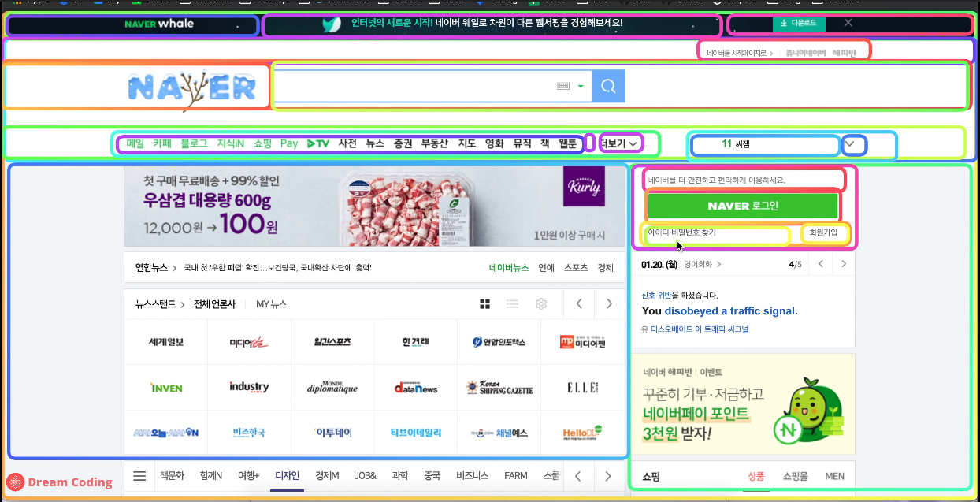Expand the search autocomplete dropdown arrow
980x502 pixels.
[581, 87]
